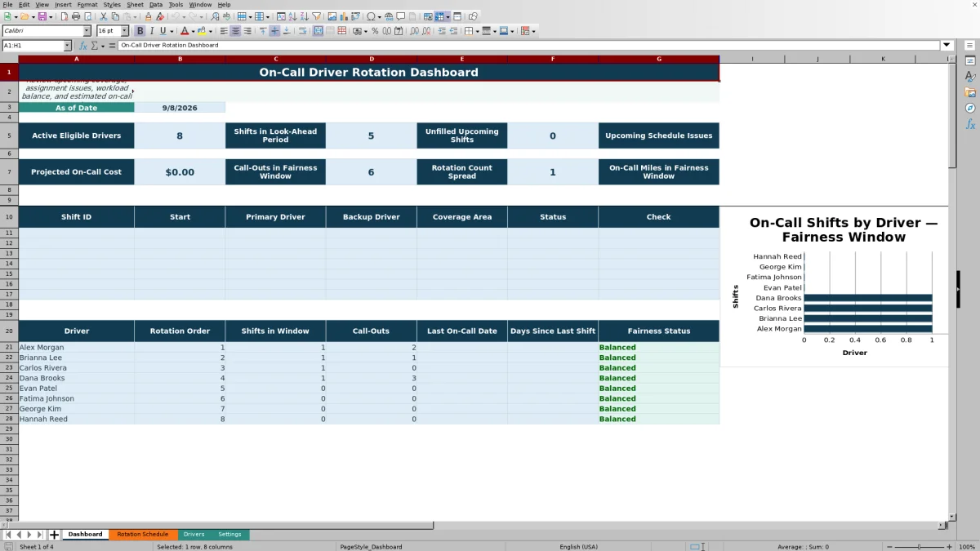Click the Save document icon
The image size is (980, 551).
tap(41, 16)
